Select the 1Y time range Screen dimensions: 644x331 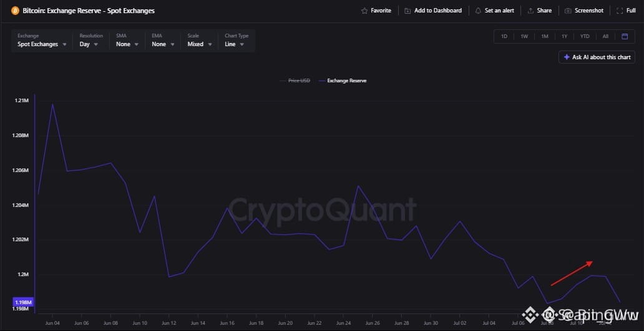(x=564, y=36)
